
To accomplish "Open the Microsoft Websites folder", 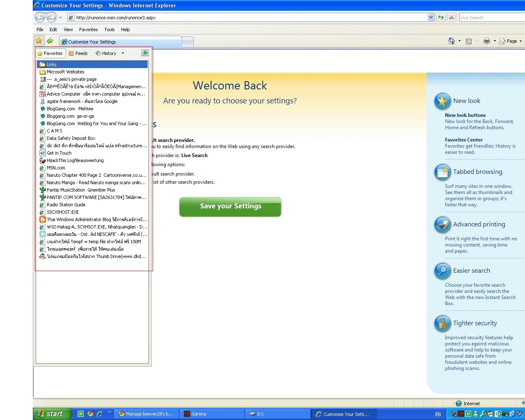I will (x=92, y=72).
